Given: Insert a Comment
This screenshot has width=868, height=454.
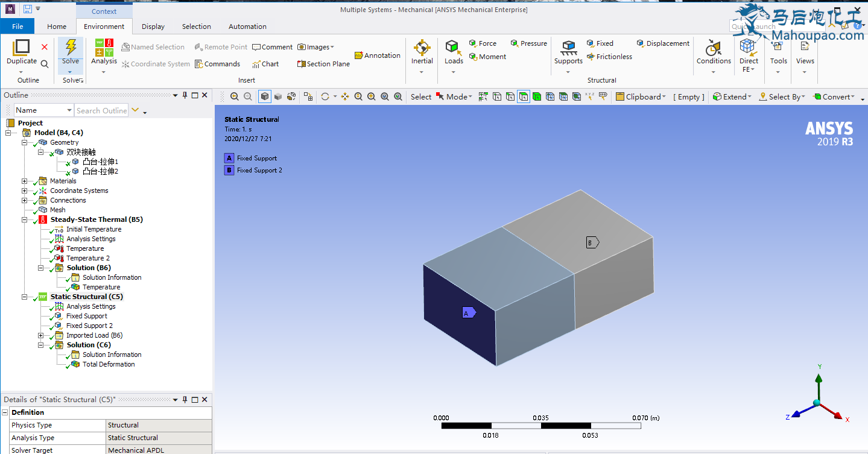Looking at the screenshot, I should click(272, 47).
